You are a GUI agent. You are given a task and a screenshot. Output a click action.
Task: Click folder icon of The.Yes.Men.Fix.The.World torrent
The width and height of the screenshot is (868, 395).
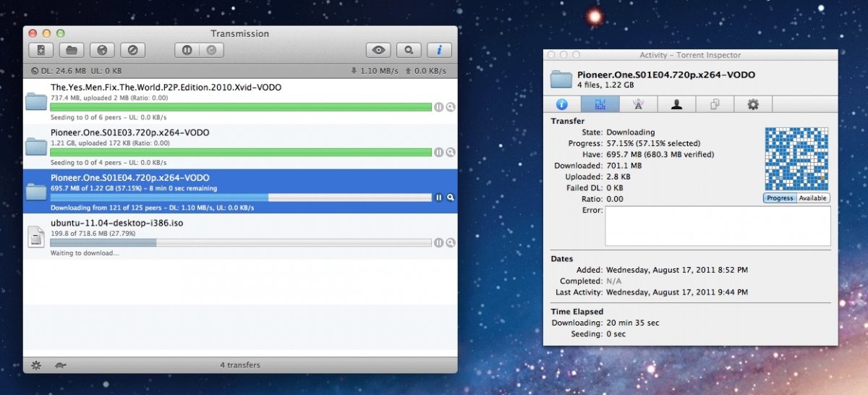(36, 101)
